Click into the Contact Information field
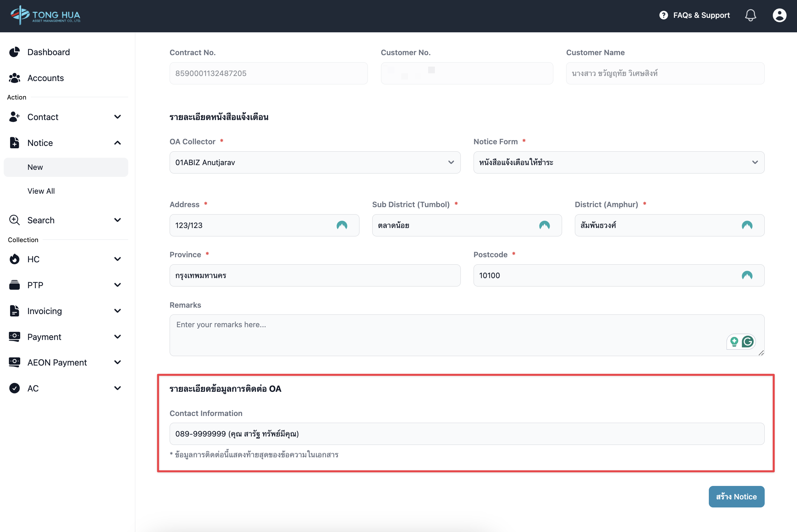797x532 pixels. click(x=466, y=433)
